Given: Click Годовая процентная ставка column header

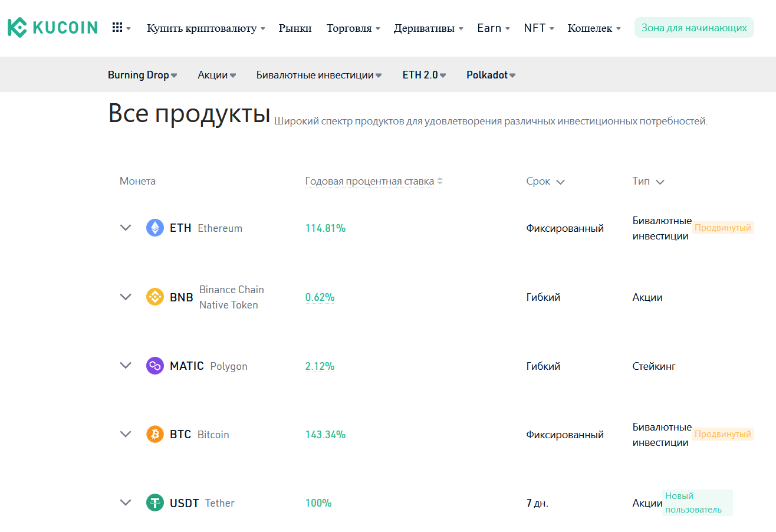Looking at the screenshot, I should point(370,181).
